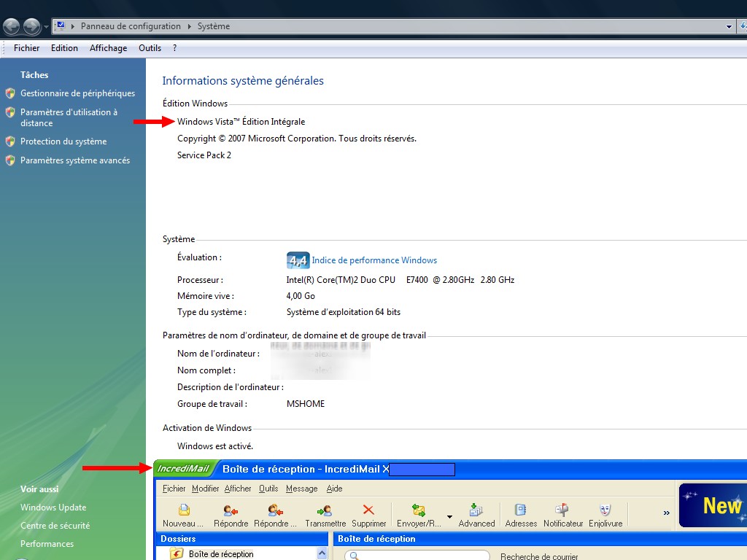Go back with the navigation arrow button
The width and height of the screenshot is (747, 560).
point(12,27)
